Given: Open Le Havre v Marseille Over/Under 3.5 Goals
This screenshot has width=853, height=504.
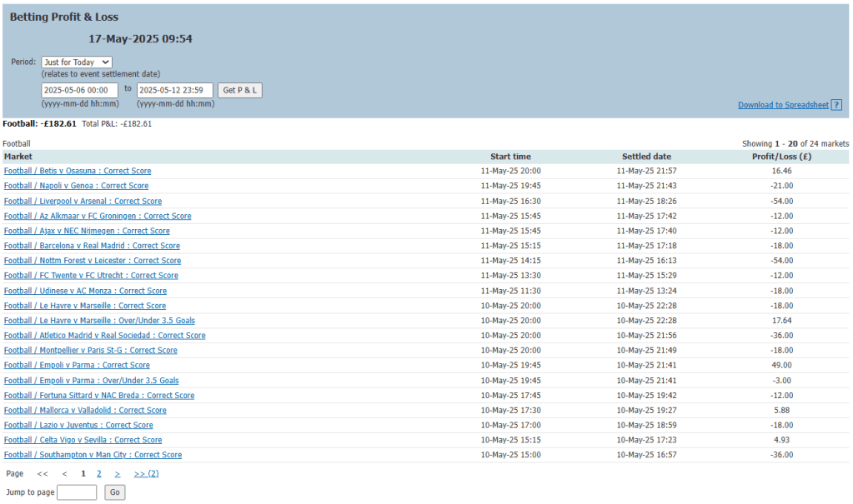Looking at the screenshot, I should click(x=99, y=321).
